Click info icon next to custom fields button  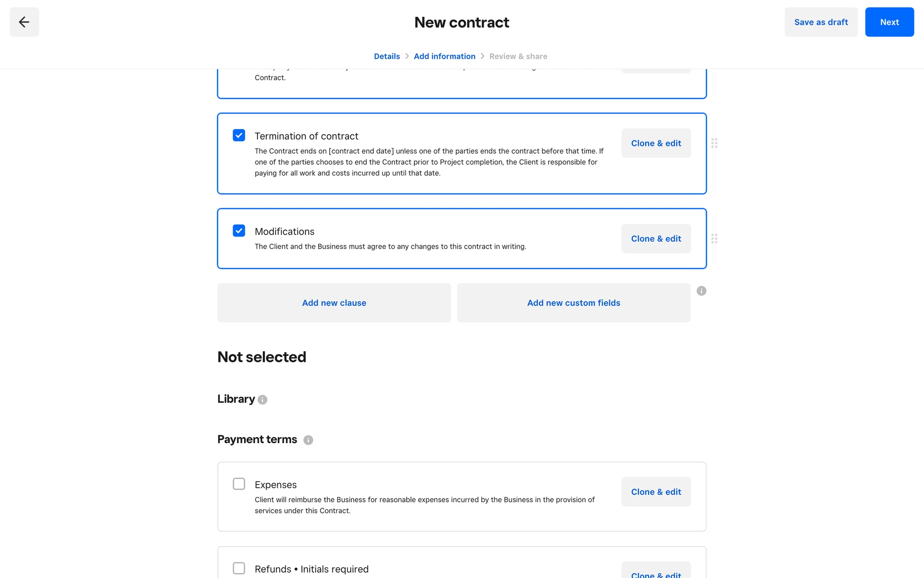[701, 291]
